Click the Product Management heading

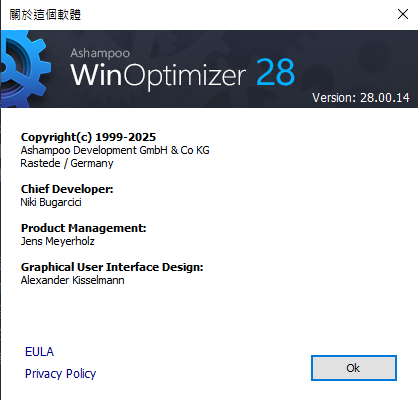[83, 228]
